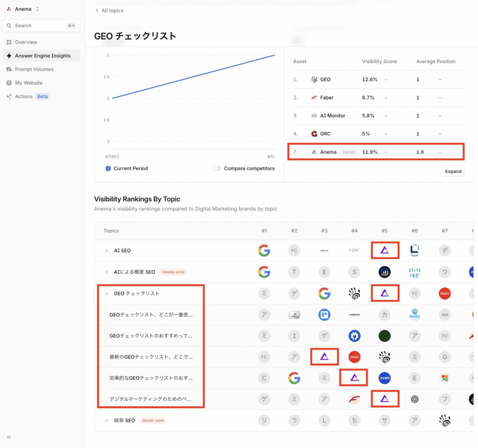Viewport: 478px width, 448px height.
Task: Click the GEO swirl icon in Asset list
Action: [314, 79]
